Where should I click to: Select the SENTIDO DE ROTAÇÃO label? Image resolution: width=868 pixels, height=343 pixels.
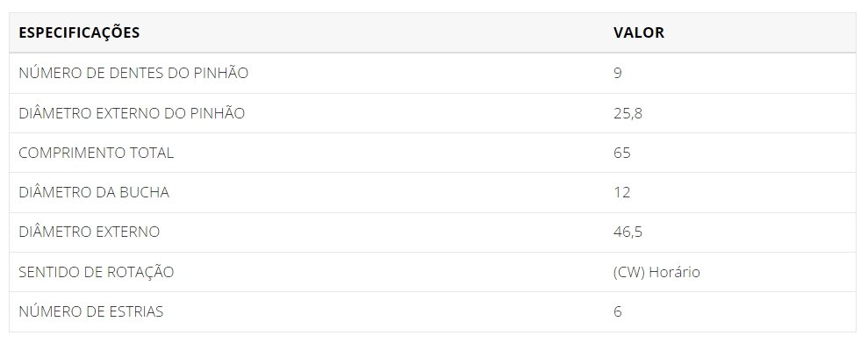[97, 272]
